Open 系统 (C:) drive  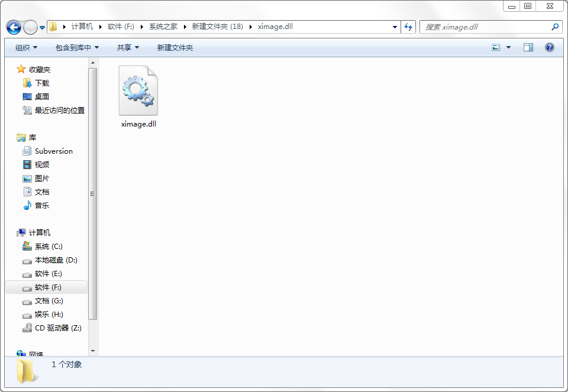(49, 247)
